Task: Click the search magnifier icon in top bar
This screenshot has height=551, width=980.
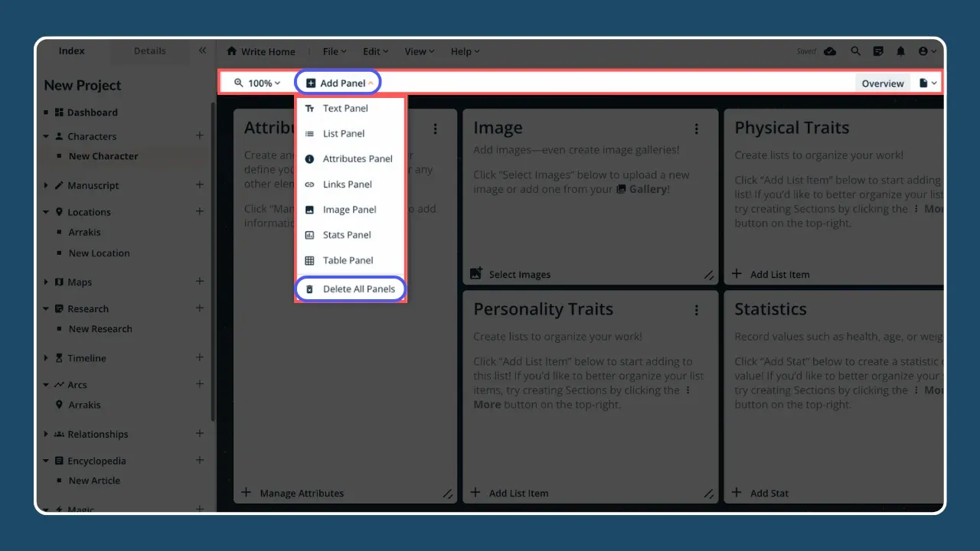Action: pos(855,51)
